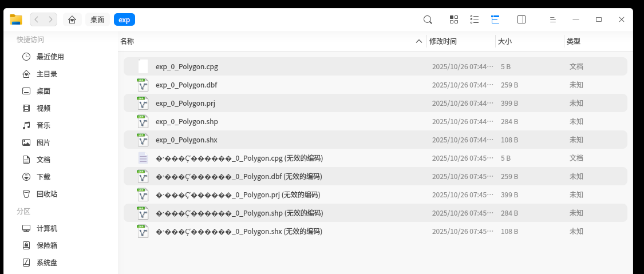Select the garbled _0_Polygon.prj (无效的编码) file
Image resolution: width=644 pixels, height=274 pixels.
coord(376,195)
